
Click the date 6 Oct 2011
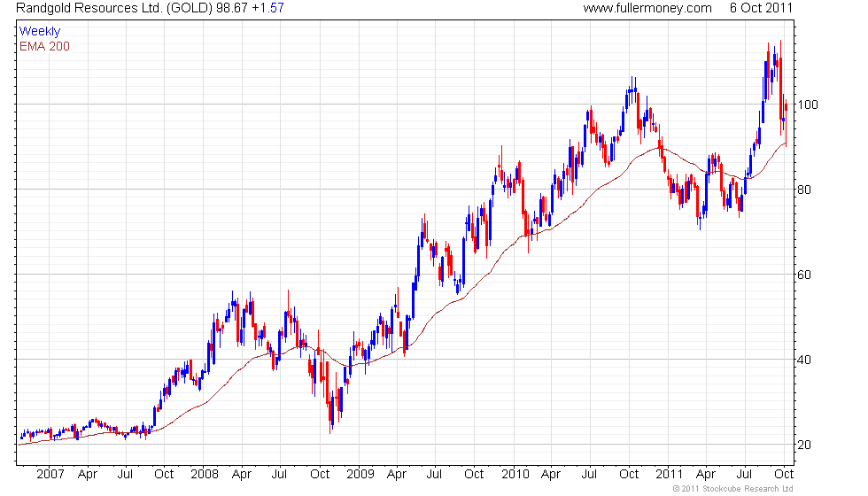click(761, 8)
